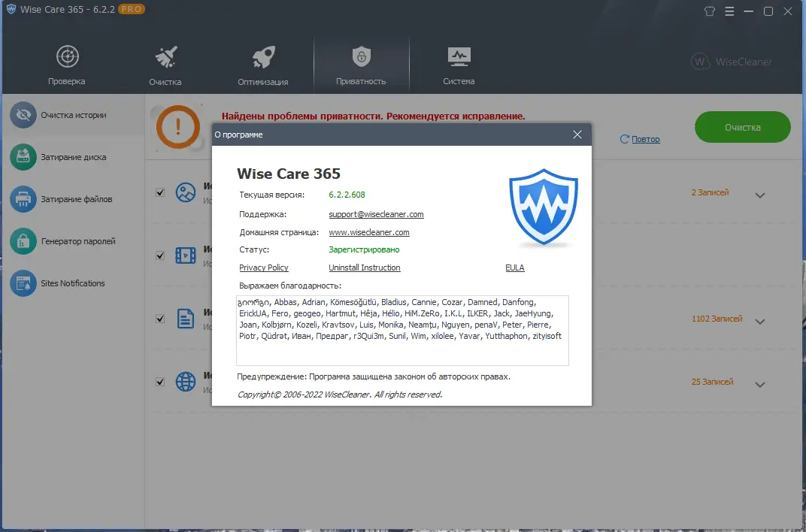Click the large shield logo in About dialog
Viewport: 806px width, 532px height.
[544, 207]
